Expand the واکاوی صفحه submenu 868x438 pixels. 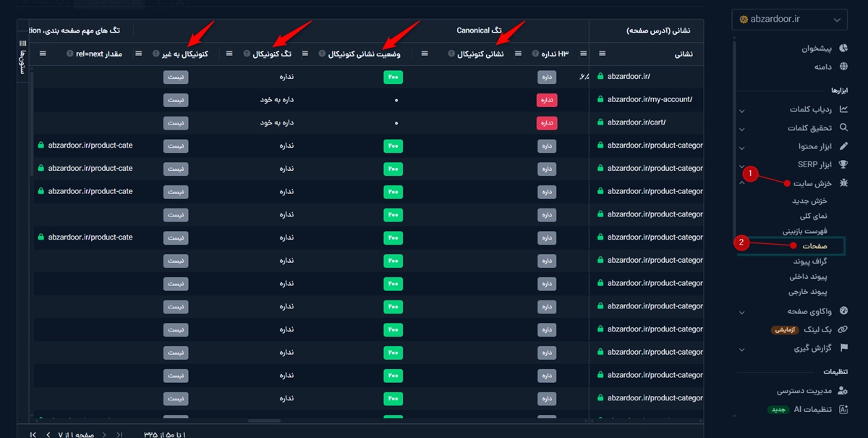tap(741, 312)
